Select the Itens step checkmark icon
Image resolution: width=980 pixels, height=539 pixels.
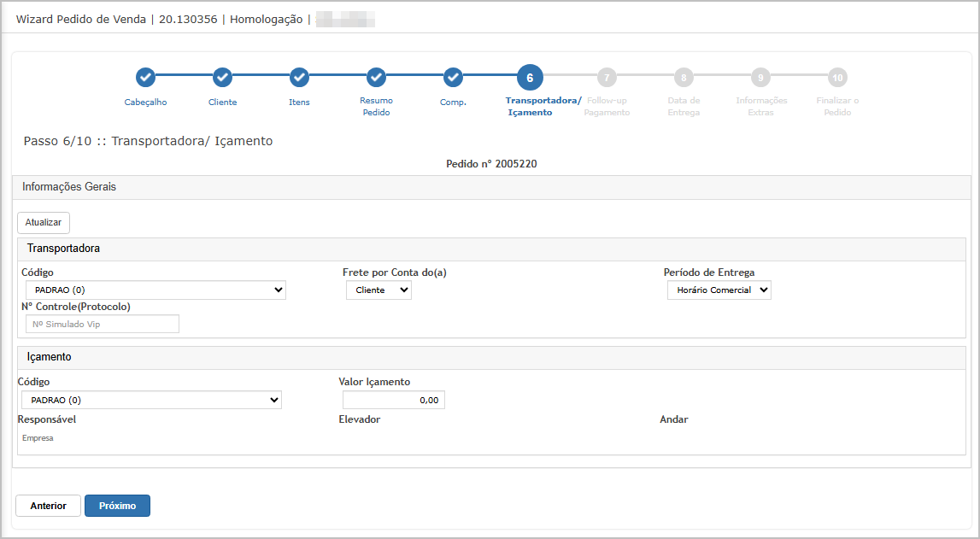[299, 78]
